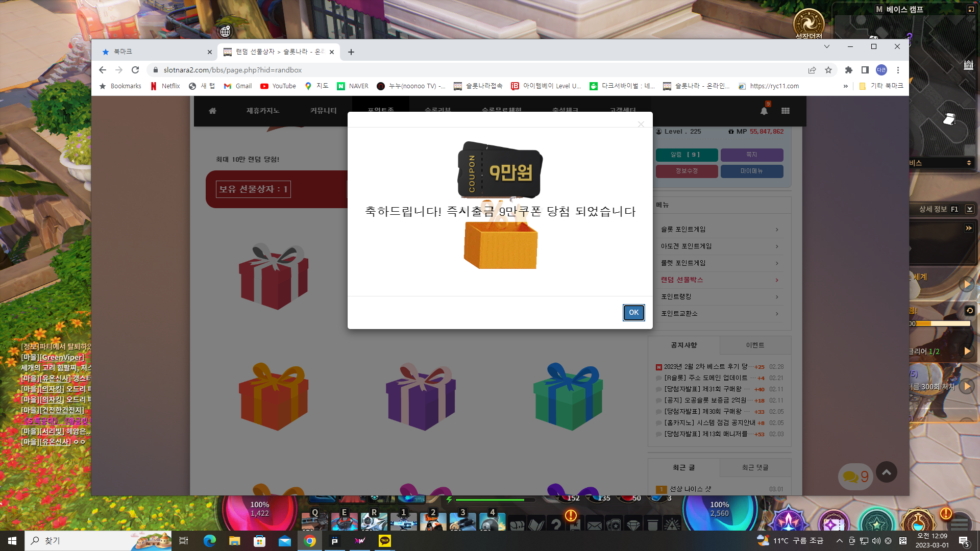Open the Netflix bookmark

coord(165,86)
